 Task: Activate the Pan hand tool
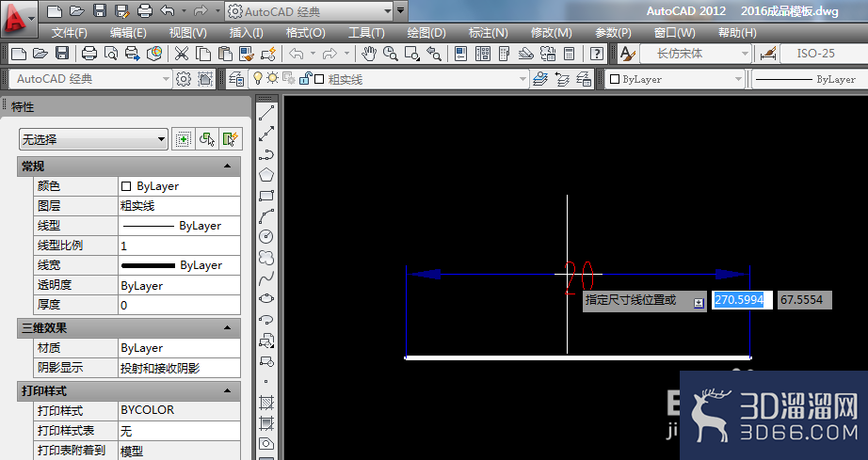point(369,54)
